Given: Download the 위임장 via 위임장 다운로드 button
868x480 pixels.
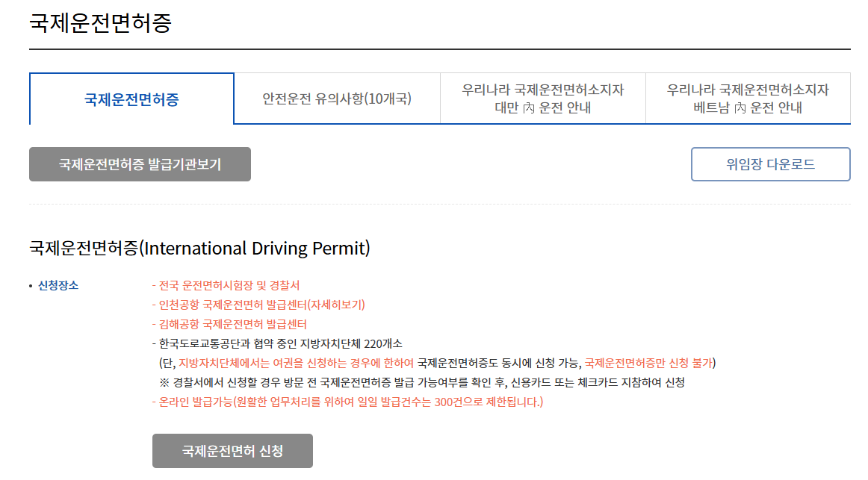Looking at the screenshot, I should tap(771, 164).
